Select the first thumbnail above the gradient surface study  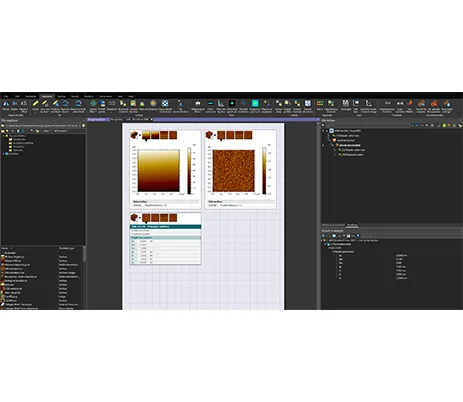146,135
